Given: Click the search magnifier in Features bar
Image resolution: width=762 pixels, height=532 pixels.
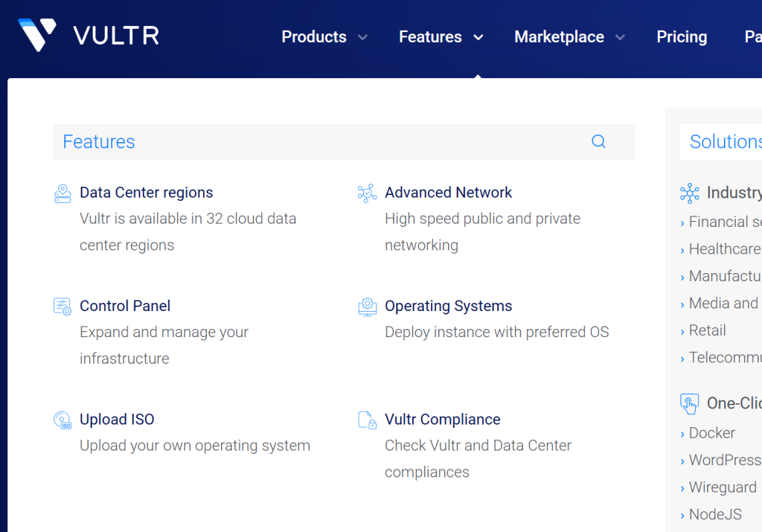Looking at the screenshot, I should click(598, 141).
